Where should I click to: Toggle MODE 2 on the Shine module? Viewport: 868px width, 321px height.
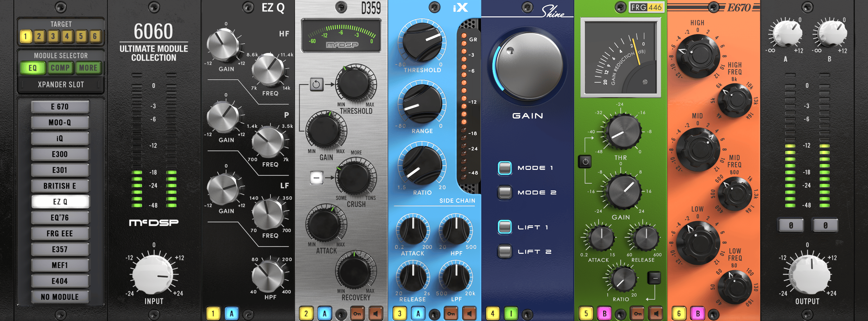coord(505,192)
